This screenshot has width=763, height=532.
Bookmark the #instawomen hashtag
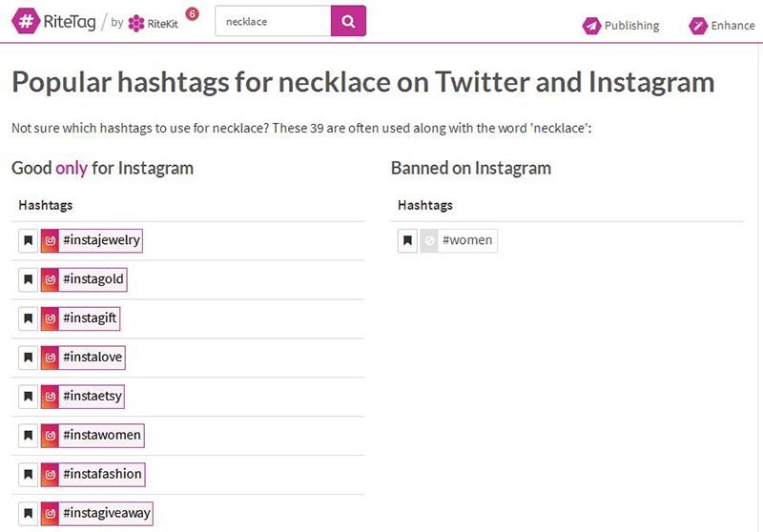click(28, 435)
